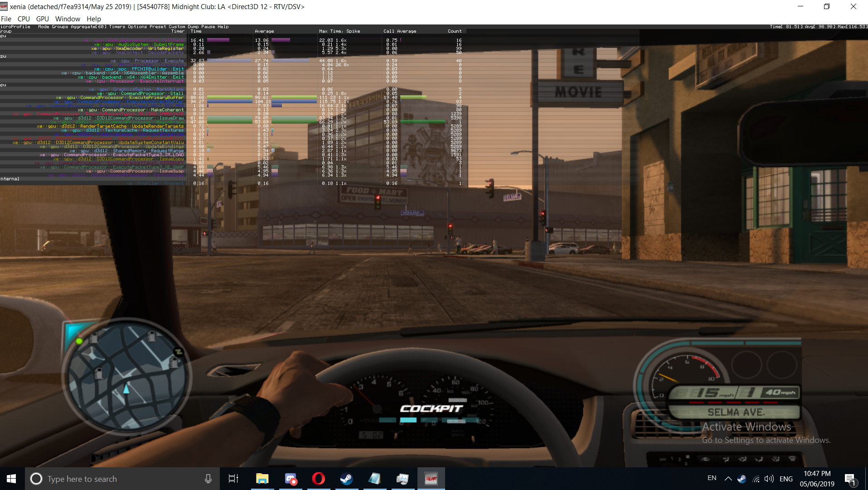Viewport: 868px width, 490px height.
Task: Open the File menu
Action: click(x=6, y=19)
